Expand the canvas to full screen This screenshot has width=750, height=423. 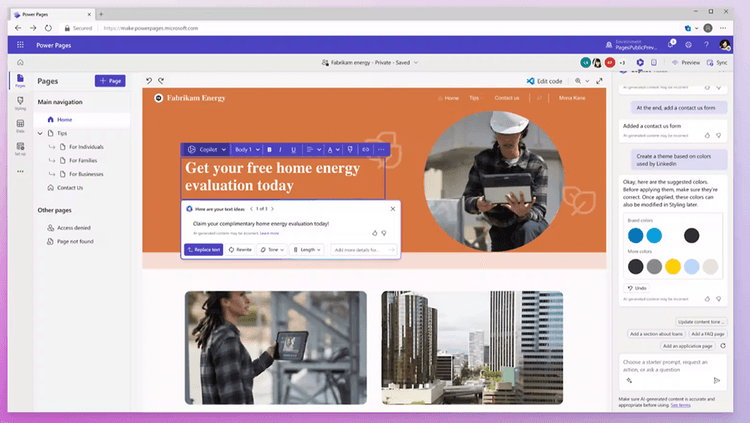pos(599,81)
